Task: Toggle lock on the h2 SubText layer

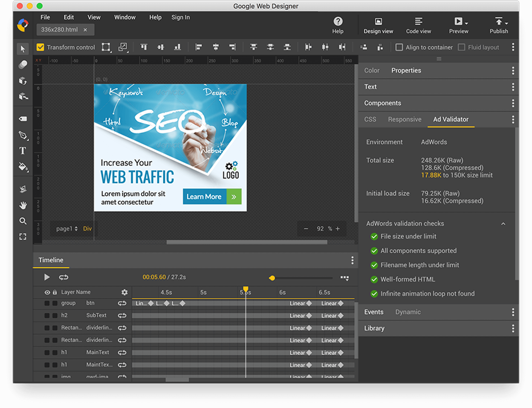Action: pyautogui.click(x=55, y=316)
